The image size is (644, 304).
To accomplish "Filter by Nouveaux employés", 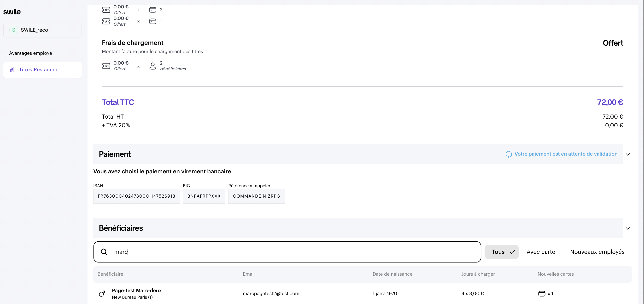I will click(597, 252).
